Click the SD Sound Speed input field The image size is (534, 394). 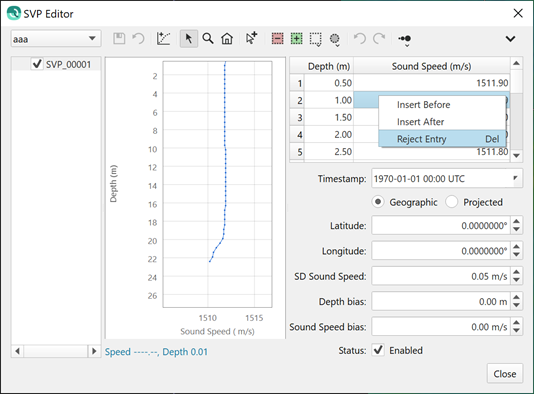click(x=441, y=276)
